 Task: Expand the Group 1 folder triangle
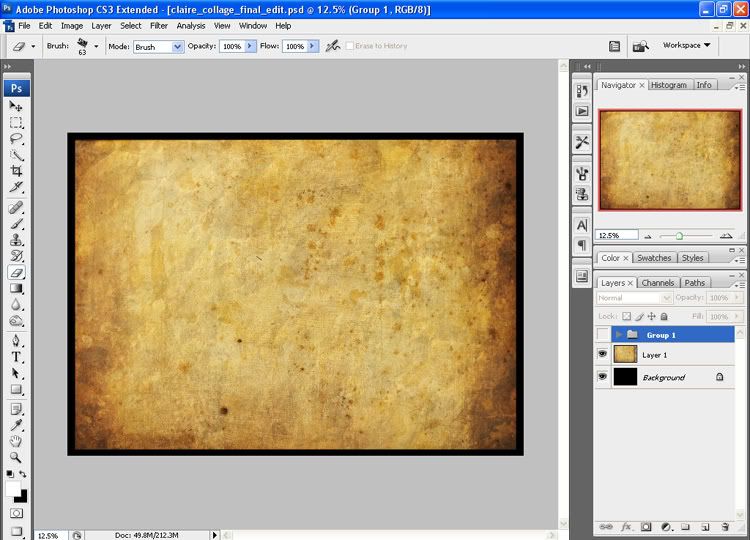(x=618, y=334)
